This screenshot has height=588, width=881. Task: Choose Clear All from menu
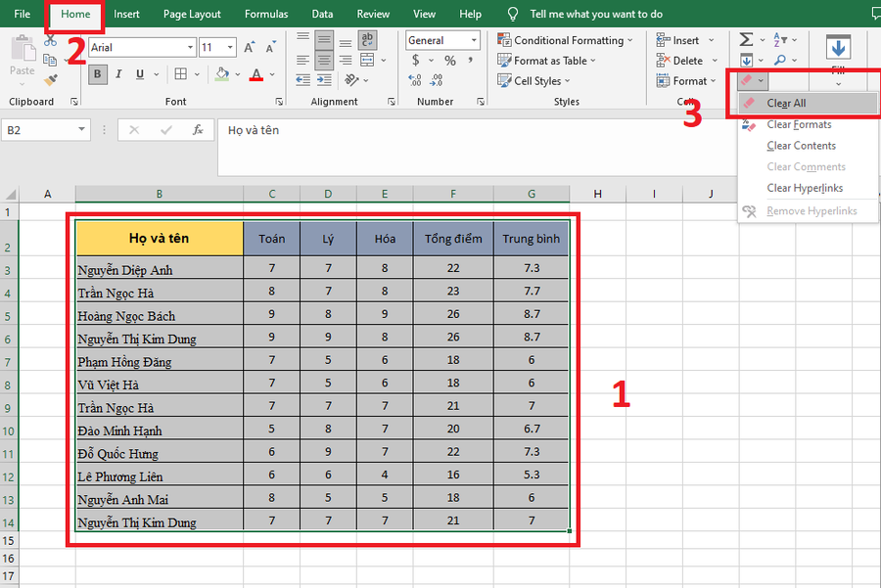pyautogui.click(x=808, y=104)
